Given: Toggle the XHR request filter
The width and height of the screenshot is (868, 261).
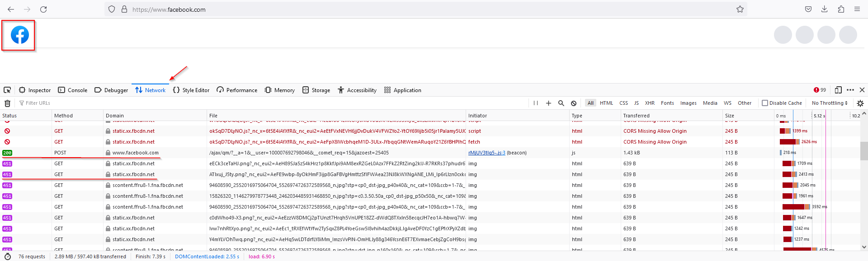Looking at the screenshot, I should [x=650, y=103].
